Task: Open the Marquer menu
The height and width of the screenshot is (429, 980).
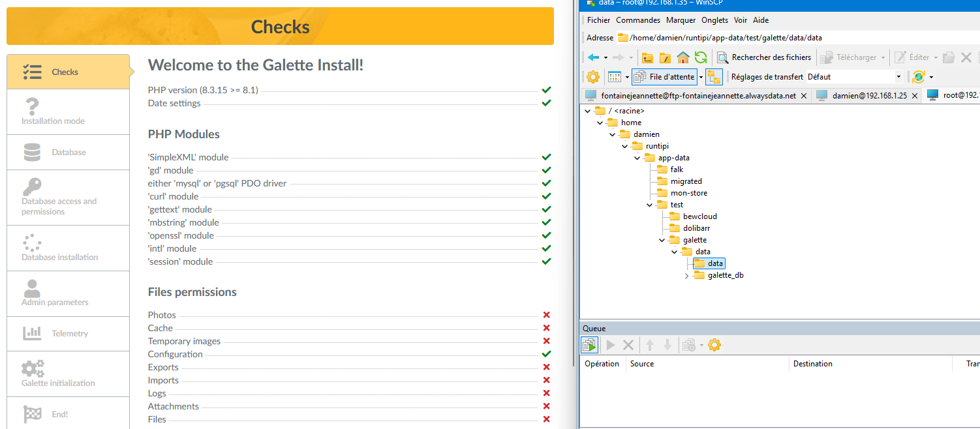Action: (681, 20)
